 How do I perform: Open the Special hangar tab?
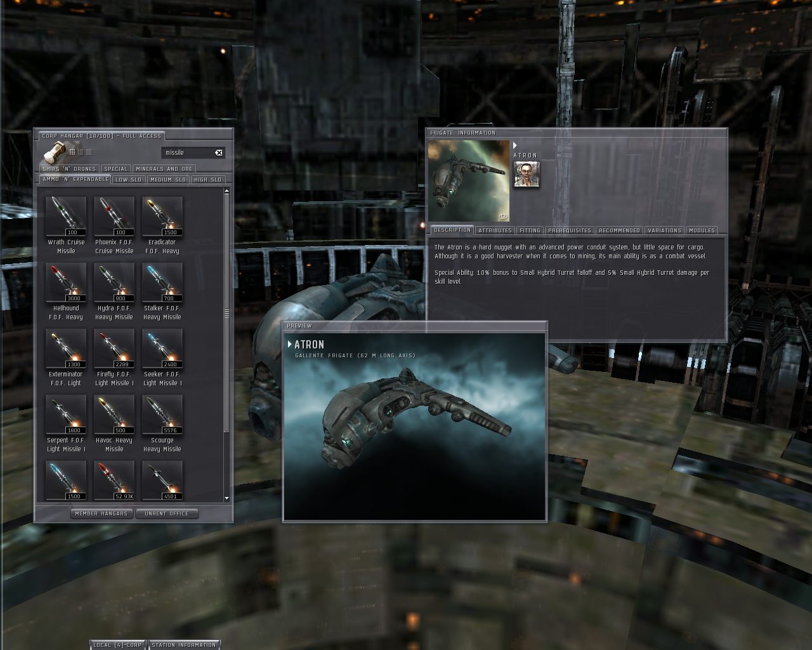[x=116, y=169]
